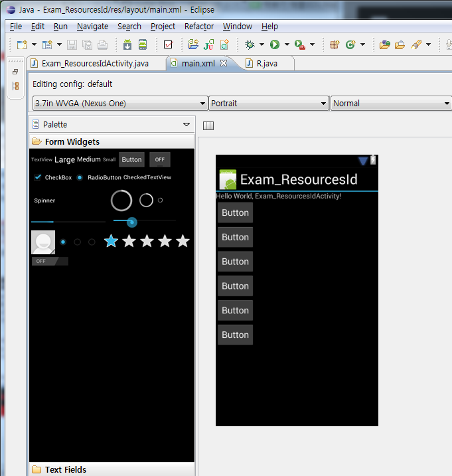Select the TextView widget in palette
452x476 pixels.
[42, 160]
